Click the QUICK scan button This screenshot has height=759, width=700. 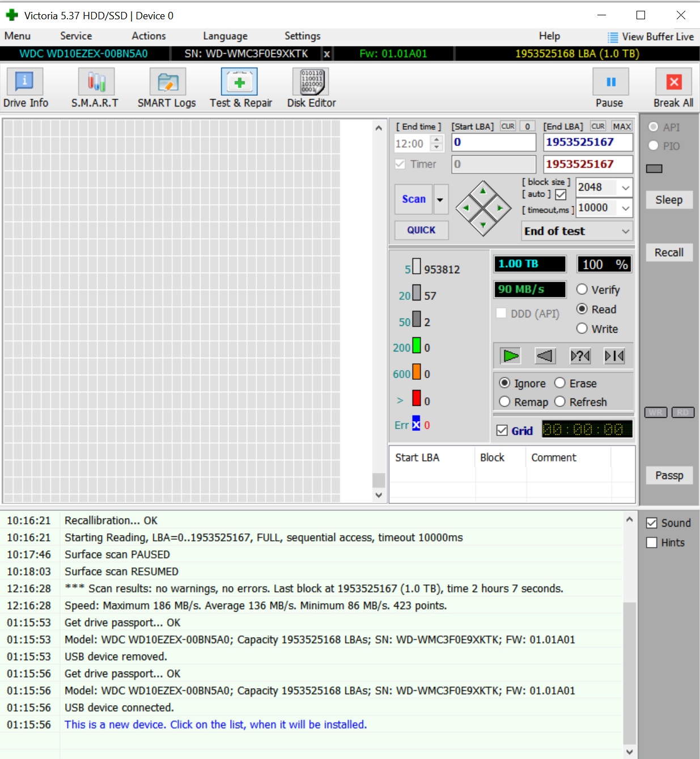421,230
